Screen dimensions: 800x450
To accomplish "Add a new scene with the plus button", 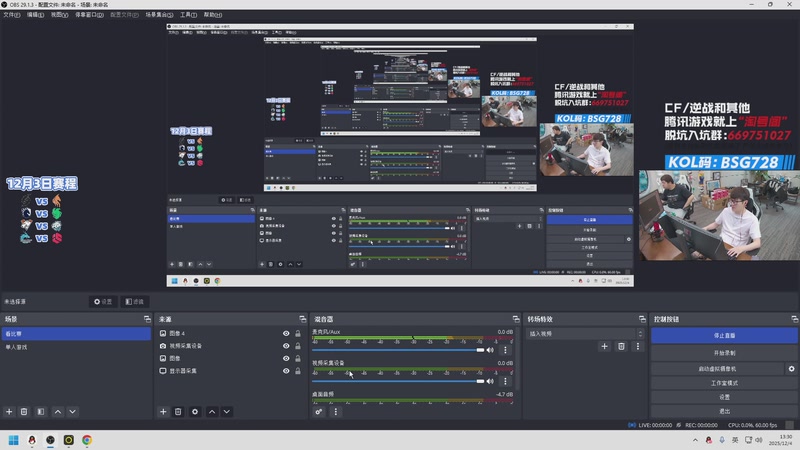I will (x=9, y=412).
